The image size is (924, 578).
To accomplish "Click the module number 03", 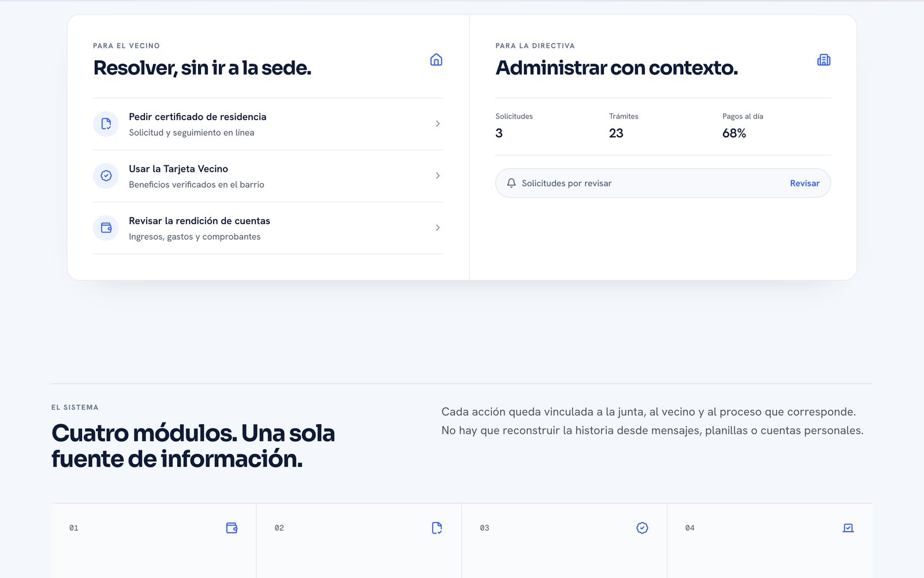I will (485, 528).
